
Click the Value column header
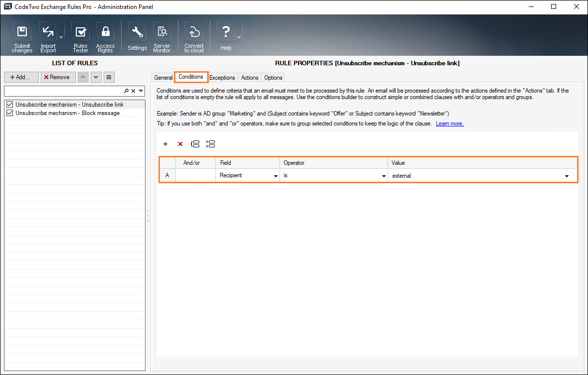point(482,163)
